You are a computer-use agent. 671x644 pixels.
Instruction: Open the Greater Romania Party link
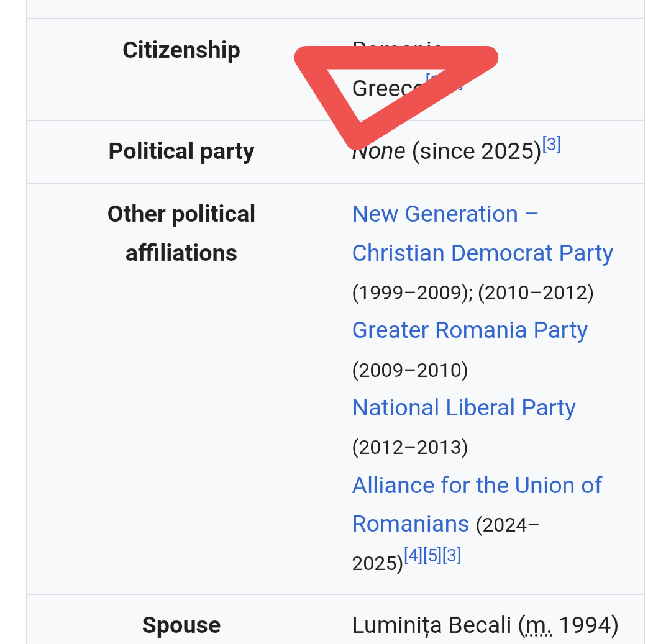click(x=470, y=330)
